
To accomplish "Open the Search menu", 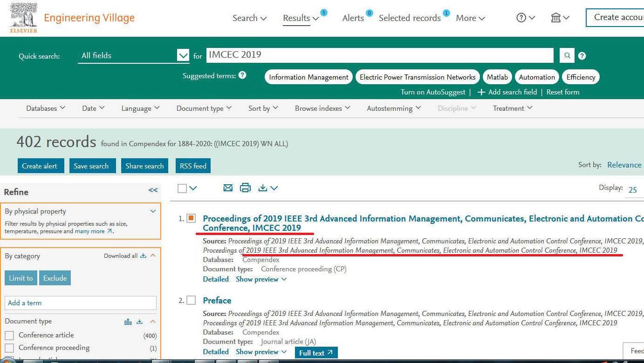I will [x=250, y=18].
